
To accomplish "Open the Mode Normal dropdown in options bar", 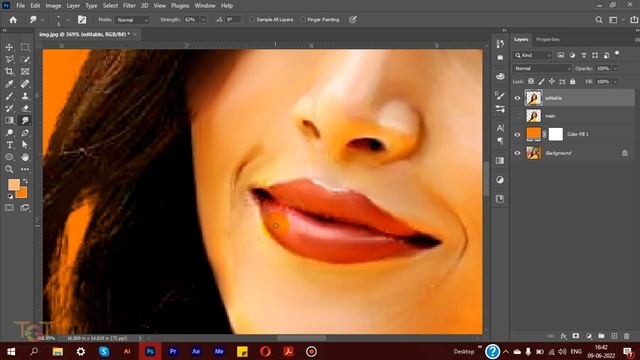I will click(x=132, y=20).
